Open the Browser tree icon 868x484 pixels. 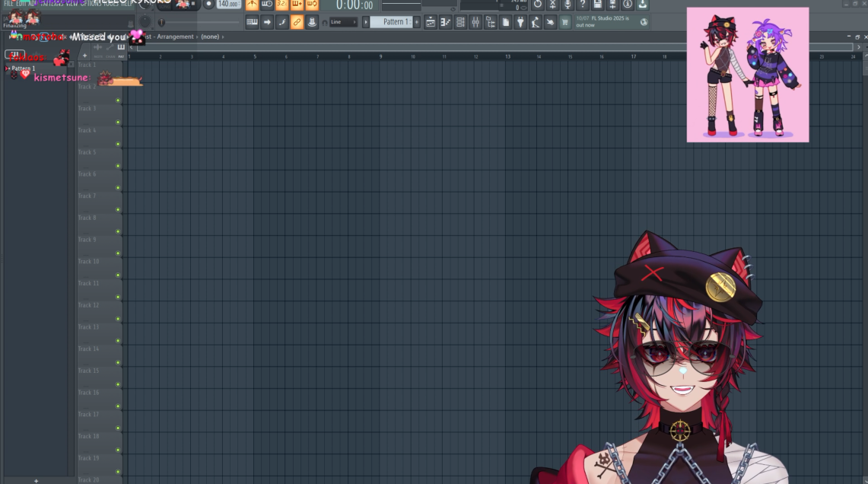(490, 22)
